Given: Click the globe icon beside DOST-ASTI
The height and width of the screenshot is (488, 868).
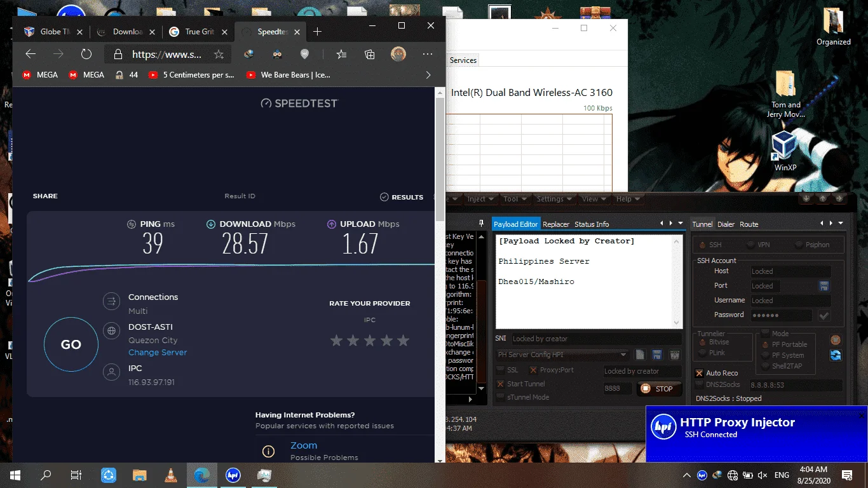Looking at the screenshot, I should pyautogui.click(x=112, y=330).
